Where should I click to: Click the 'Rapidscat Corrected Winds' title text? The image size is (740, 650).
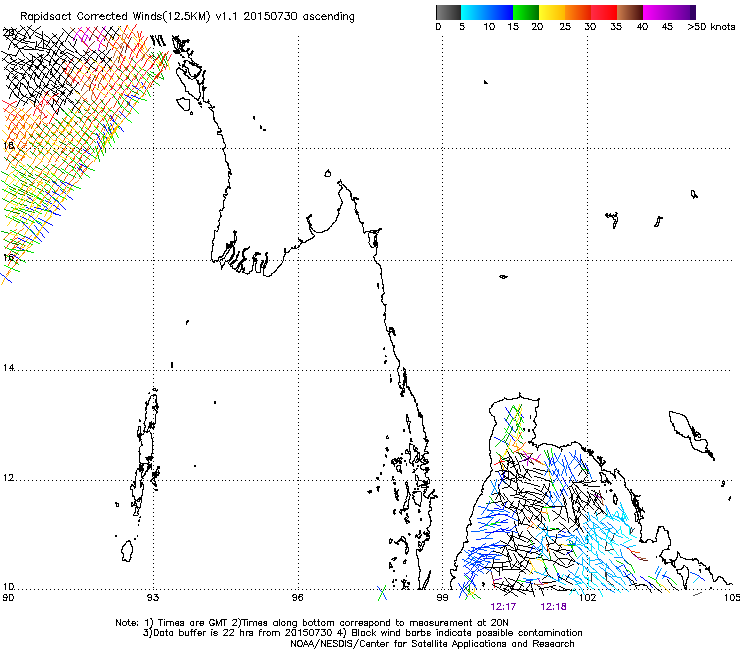click(115, 17)
